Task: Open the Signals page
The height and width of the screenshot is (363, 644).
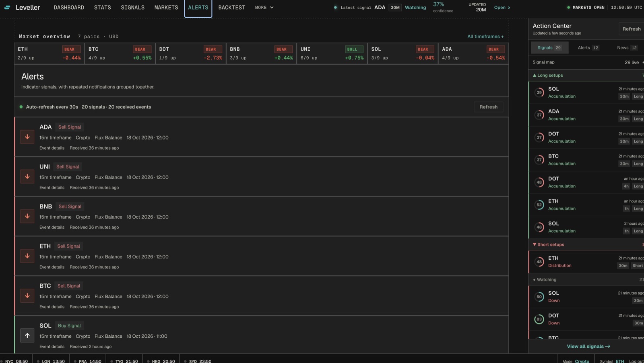Action: tap(132, 8)
